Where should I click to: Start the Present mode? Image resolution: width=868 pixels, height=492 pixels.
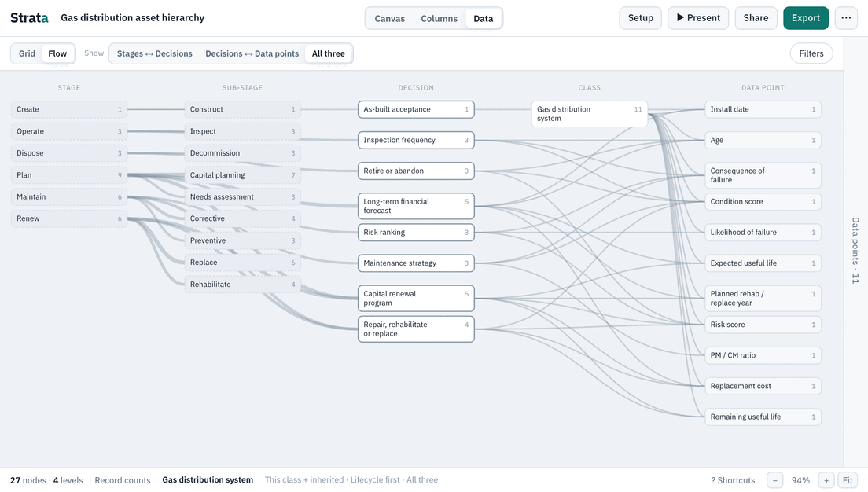point(698,18)
